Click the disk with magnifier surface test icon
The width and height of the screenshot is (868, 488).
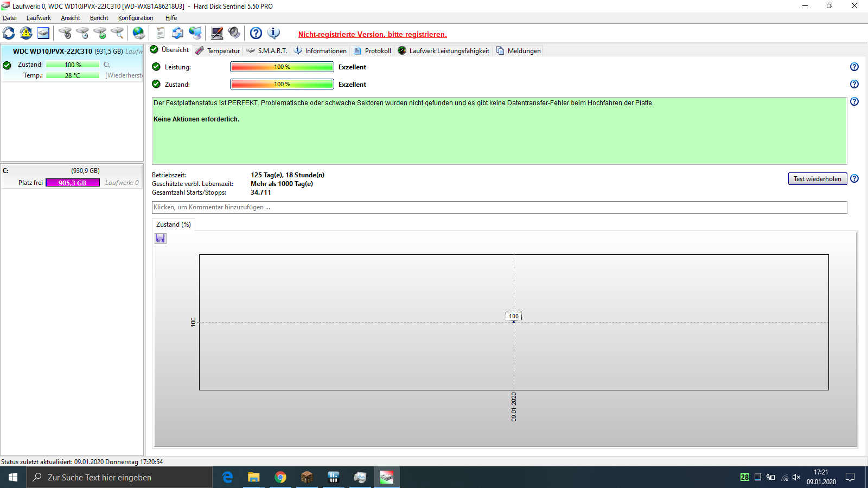coord(117,33)
